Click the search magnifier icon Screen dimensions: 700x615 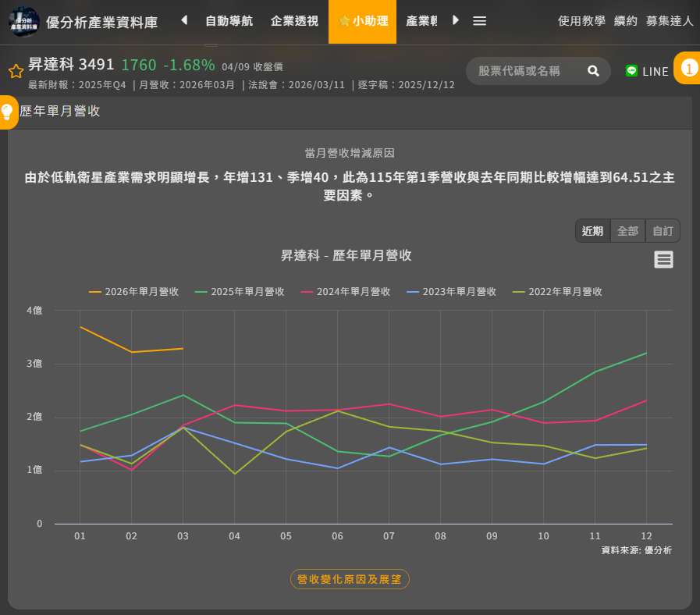(x=593, y=71)
